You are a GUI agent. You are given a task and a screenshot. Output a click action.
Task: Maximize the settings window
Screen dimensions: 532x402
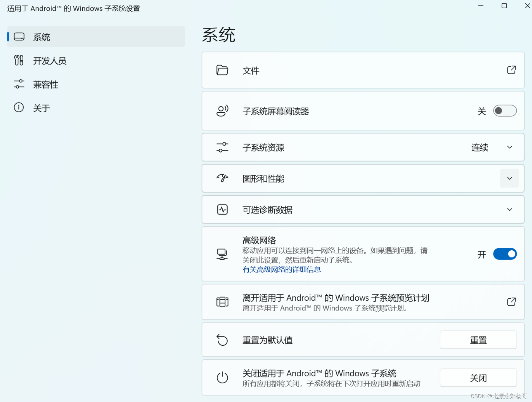pyautogui.click(x=504, y=6)
